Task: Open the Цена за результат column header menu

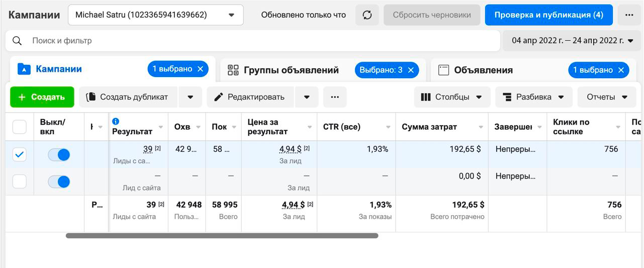Action: pyautogui.click(x=310, y=127)
